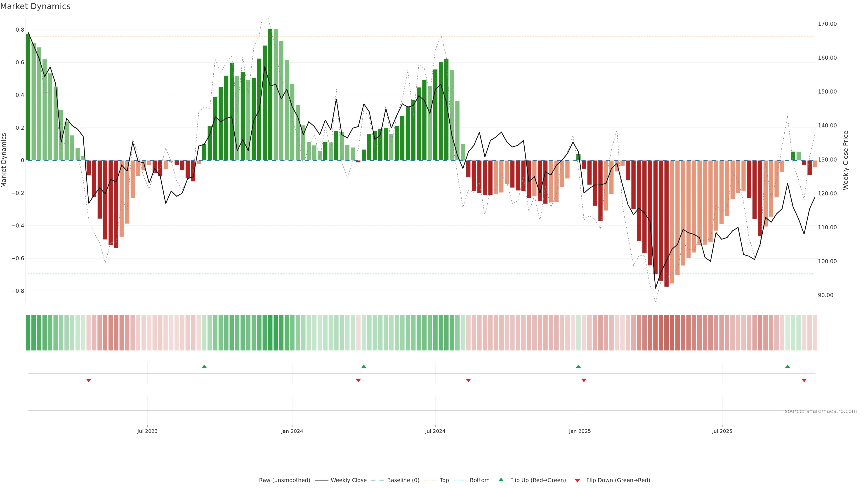Click the source: sharemaestro.com text
The height and width of the screenshot is (488, 868).
821,411
